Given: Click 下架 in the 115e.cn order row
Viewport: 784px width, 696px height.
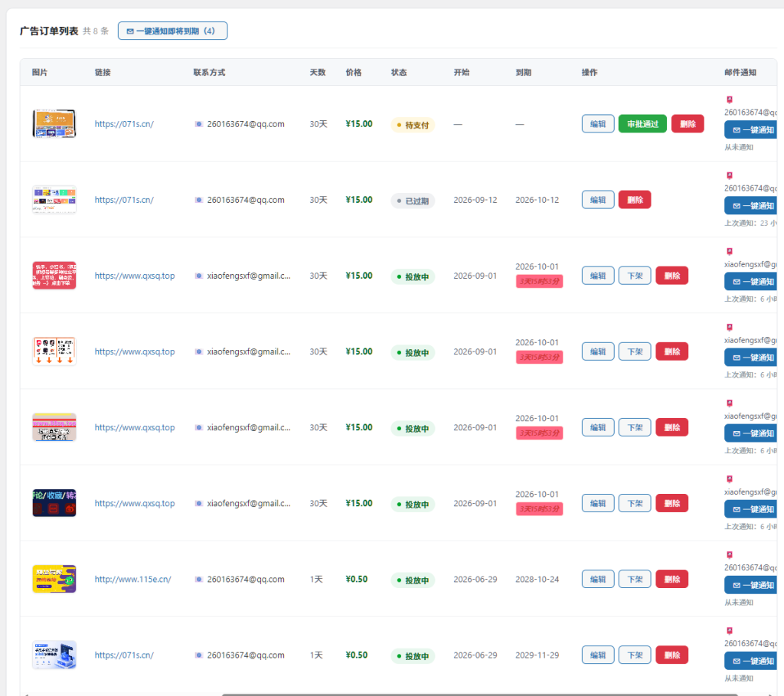Looking at the screenshot, I should 635,579.
